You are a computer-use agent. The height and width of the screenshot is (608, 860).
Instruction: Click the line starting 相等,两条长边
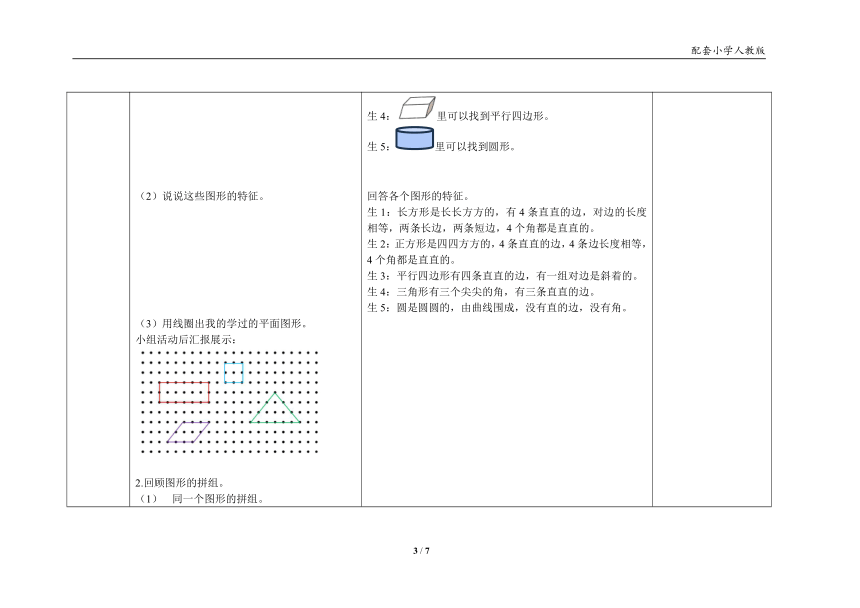click(x=482, y=228)
